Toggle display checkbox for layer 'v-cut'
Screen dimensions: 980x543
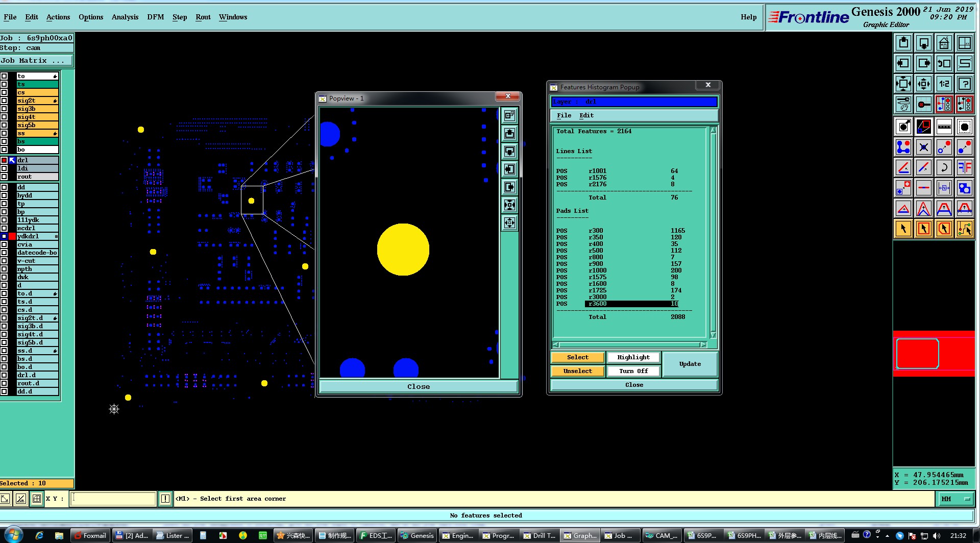click(4, 261)
